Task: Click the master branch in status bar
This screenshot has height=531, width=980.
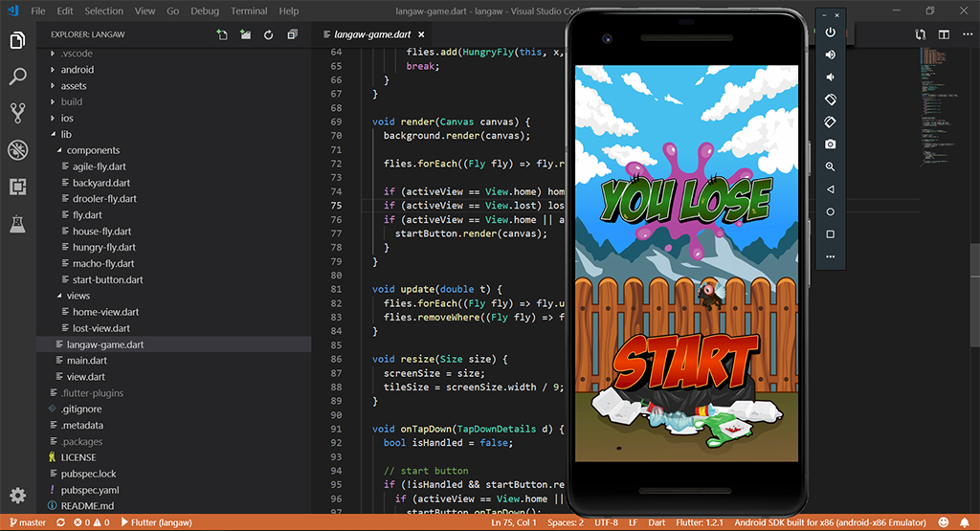Action: (x=27, y=523)
